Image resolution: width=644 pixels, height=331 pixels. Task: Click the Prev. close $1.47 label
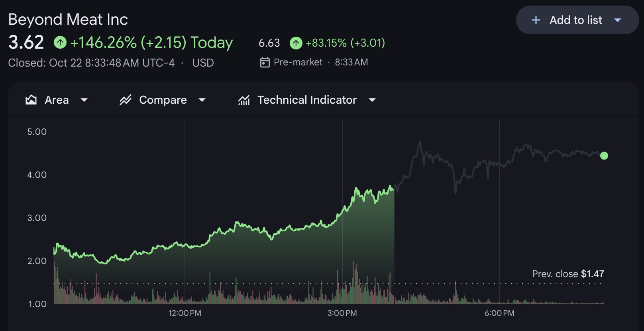[x=568, y=274]
